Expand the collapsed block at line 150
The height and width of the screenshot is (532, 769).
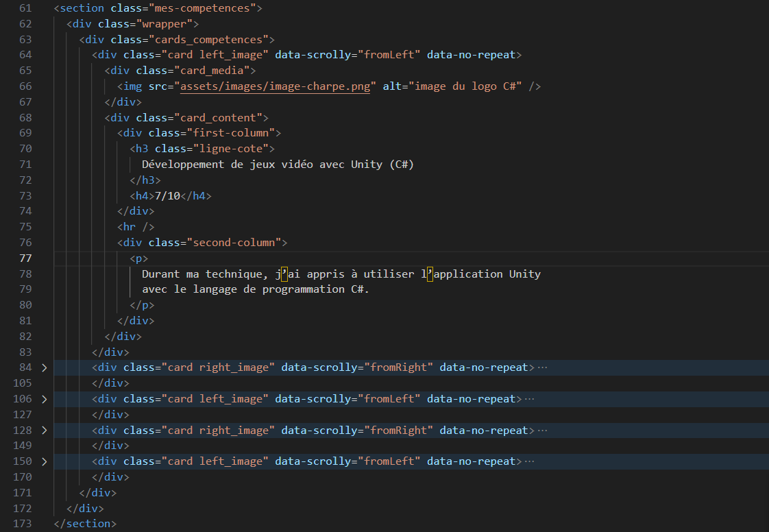[x=44, y=461]
